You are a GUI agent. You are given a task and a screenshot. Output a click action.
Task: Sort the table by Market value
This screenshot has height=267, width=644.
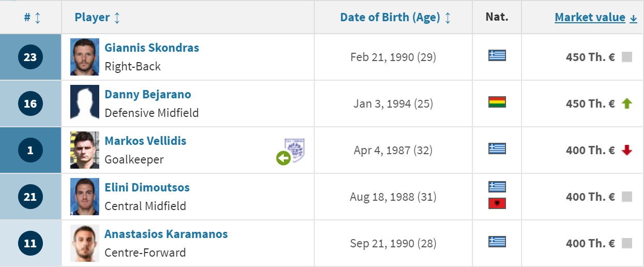click(x=596, y=18)
